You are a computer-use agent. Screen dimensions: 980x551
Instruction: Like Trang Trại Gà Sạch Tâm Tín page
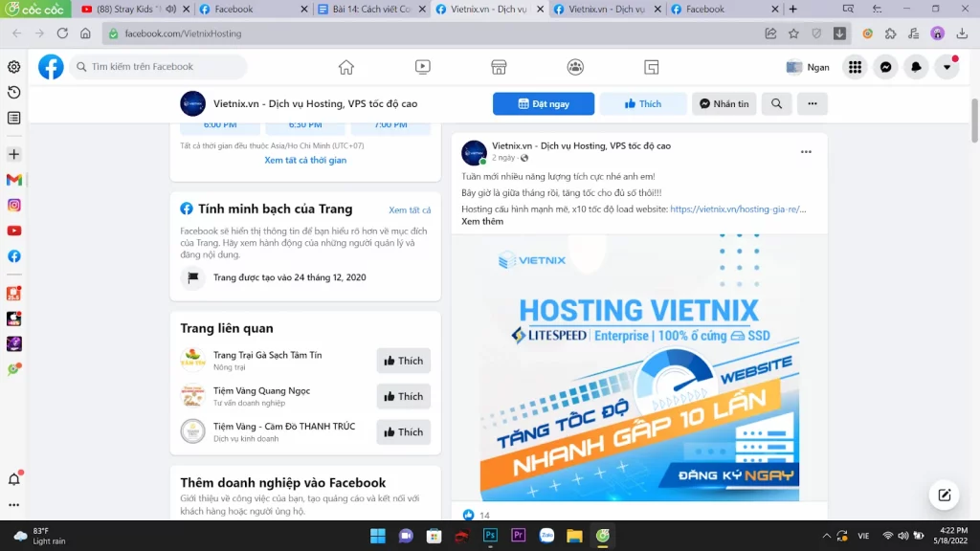pyautogui.click(x=404, y=361)
